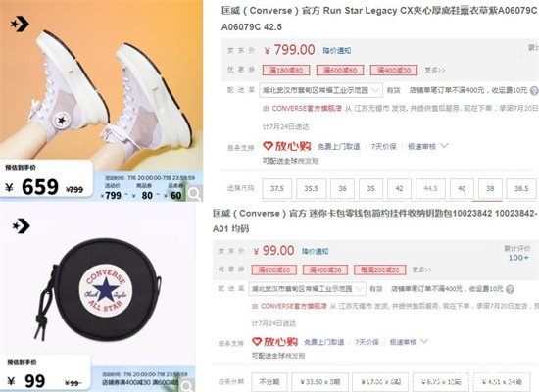
Task: Click the 放心购 heart icon under the ¥99 purse
Action: [x=257, y=342]
